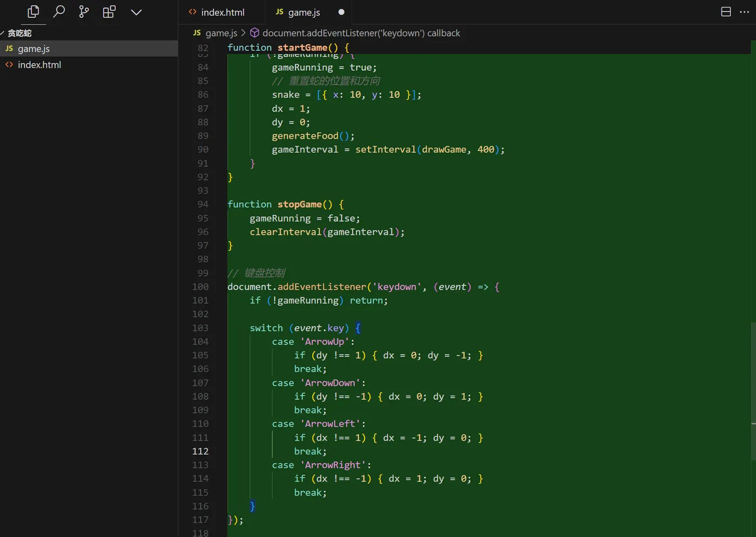
Task: Click the editor vertical scrollbar
Action: 753,391
